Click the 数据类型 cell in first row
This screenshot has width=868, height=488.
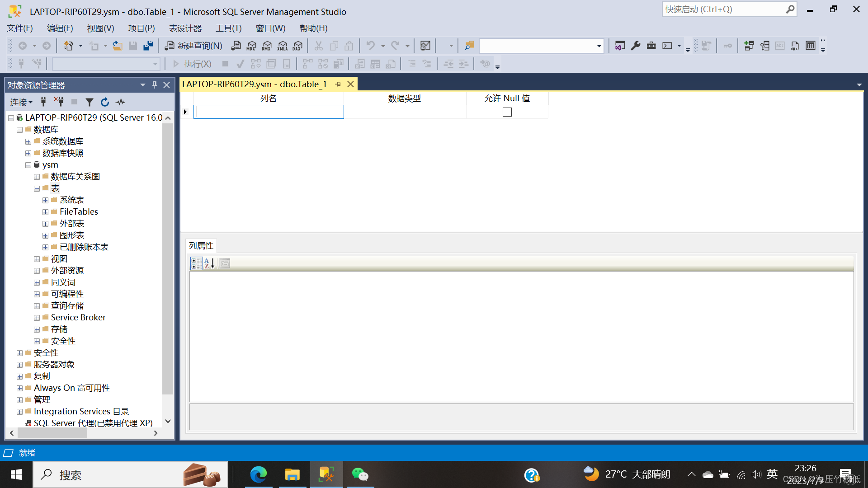(405, 112)
